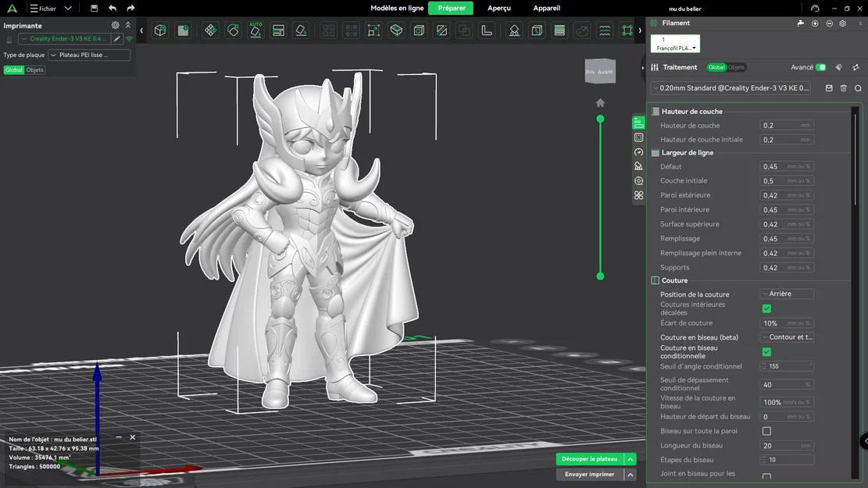This screenshot has width=868, height=488.
Task: Close the object info overlay
Action: (x=133, y=437)
